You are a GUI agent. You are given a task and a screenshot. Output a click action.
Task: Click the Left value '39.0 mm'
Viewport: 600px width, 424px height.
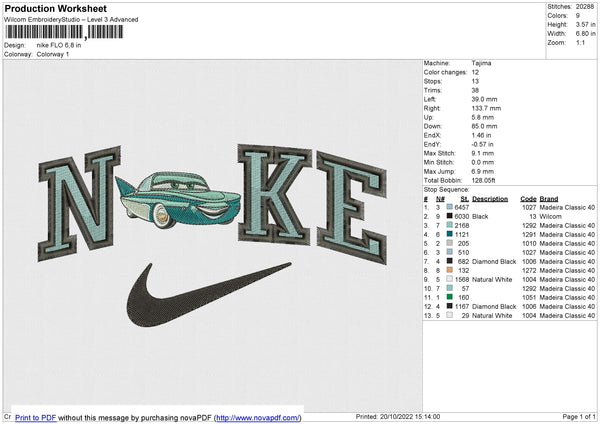(484, 99)
